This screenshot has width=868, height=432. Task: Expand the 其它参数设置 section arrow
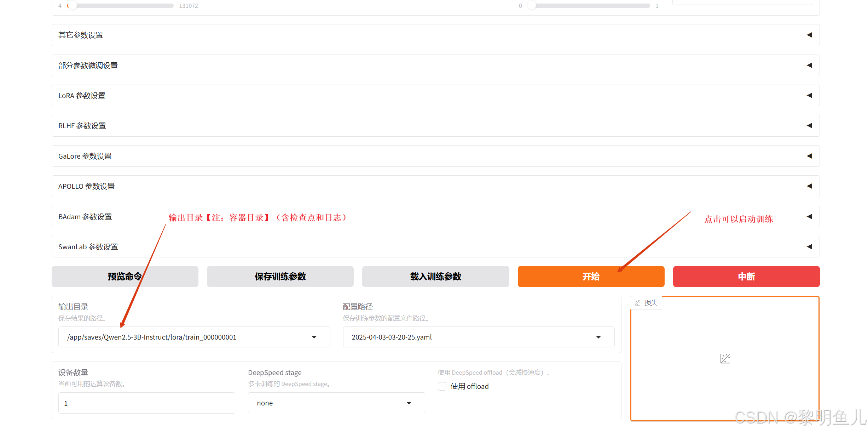[809, 35]
